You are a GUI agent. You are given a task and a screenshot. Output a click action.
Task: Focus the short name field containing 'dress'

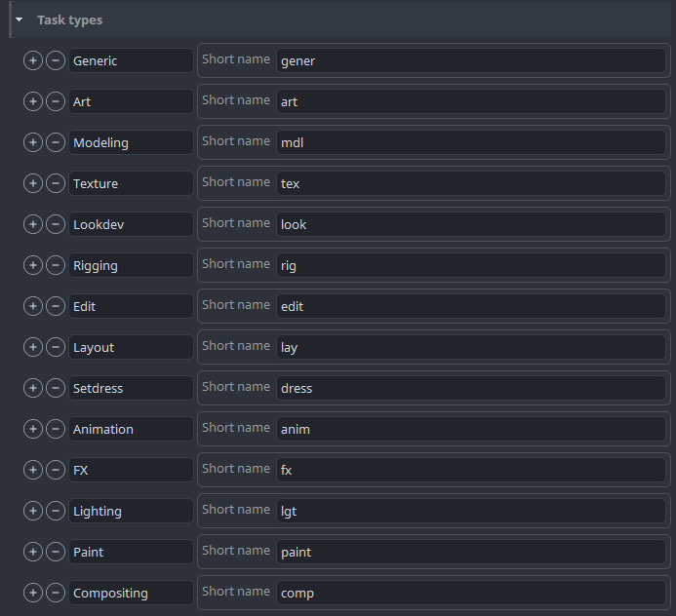(x=470, y=388)
